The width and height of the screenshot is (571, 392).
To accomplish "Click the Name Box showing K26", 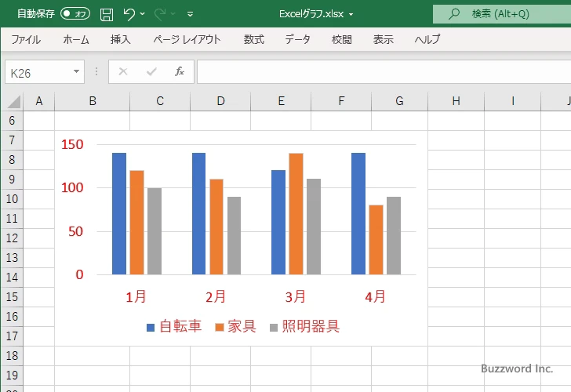I will tap(38, 72).
